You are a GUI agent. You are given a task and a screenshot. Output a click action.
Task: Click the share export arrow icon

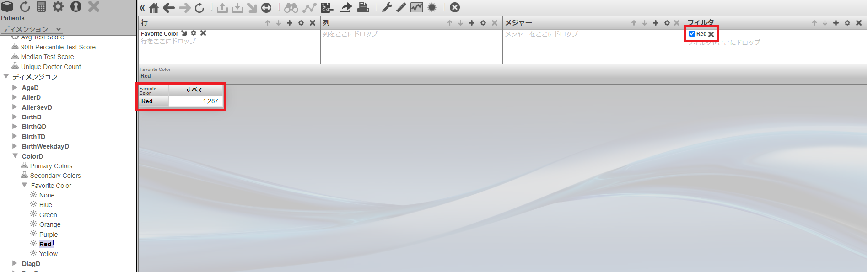(x=345, y=8)
